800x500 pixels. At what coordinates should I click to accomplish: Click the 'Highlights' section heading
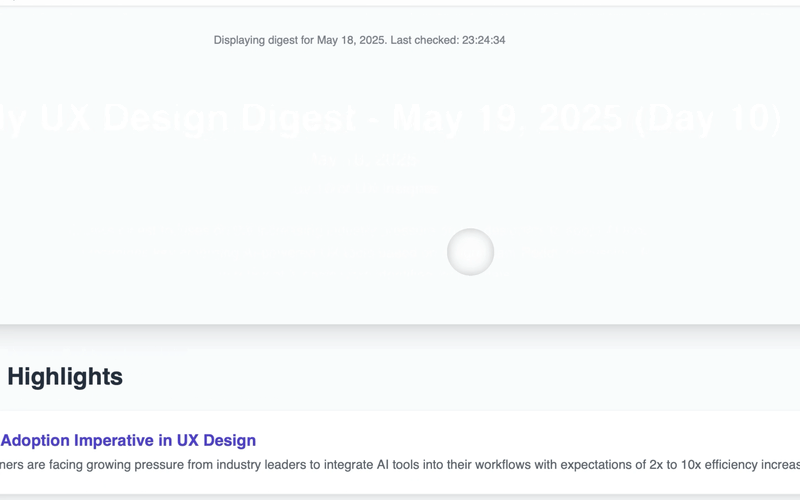pyautogui.click(x=65, y=377)
